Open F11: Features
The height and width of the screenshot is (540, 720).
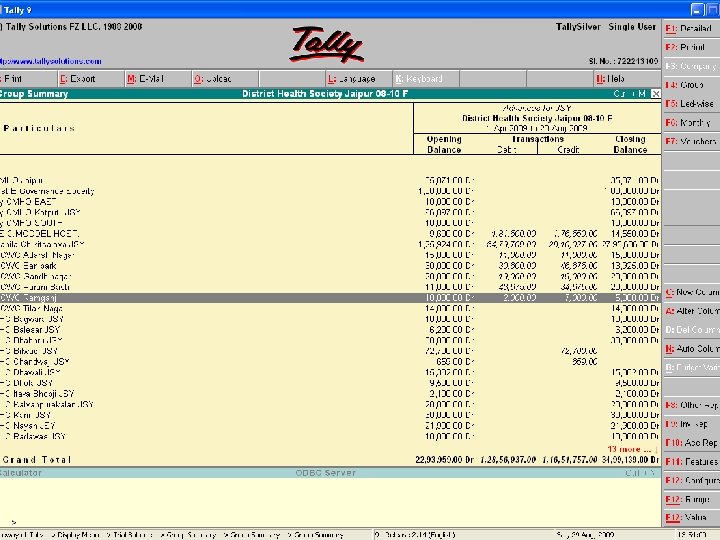691,462
